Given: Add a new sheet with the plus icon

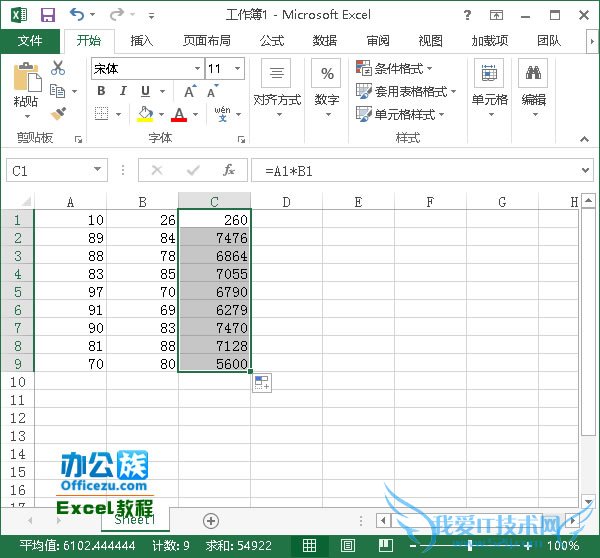Looking at the screenshot, I should (210, 520).
